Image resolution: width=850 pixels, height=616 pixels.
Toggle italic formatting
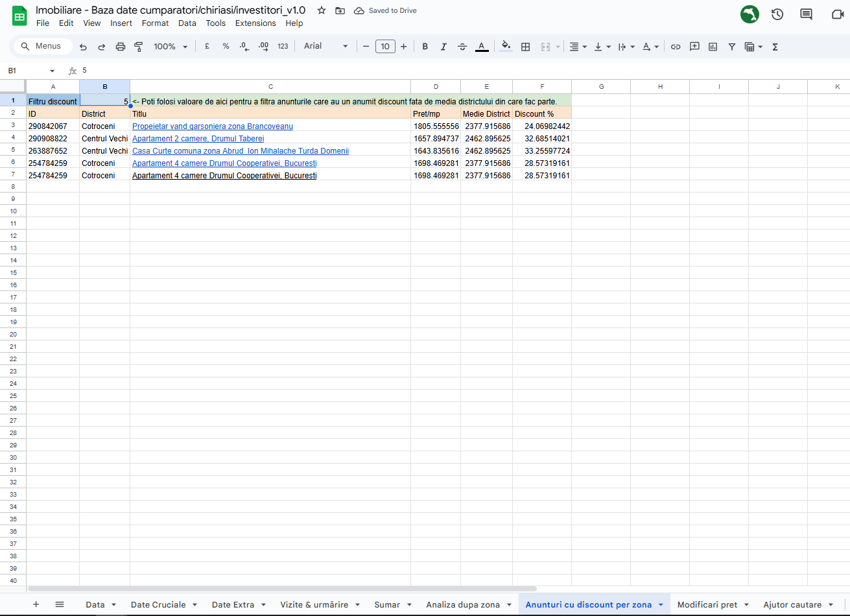[443, 47]
